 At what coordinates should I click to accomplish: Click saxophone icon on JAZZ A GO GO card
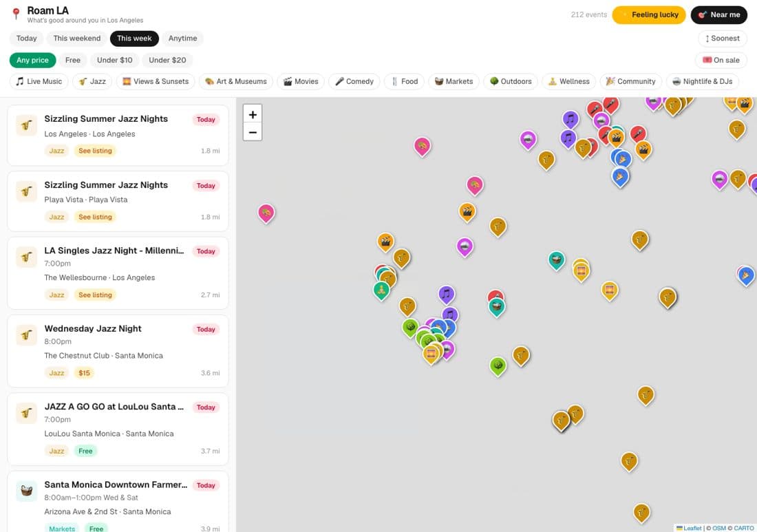(27, 413)
